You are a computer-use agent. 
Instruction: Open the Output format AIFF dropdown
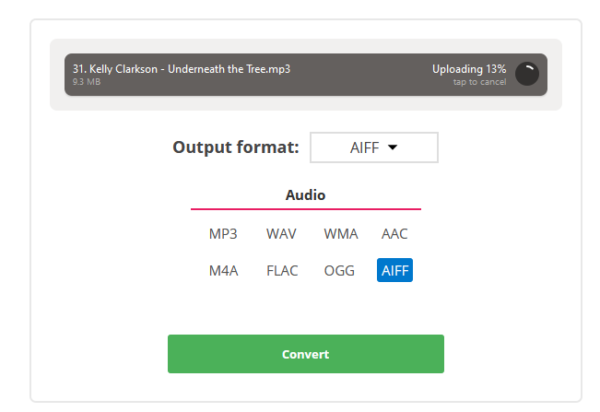(x=374, y=147)
